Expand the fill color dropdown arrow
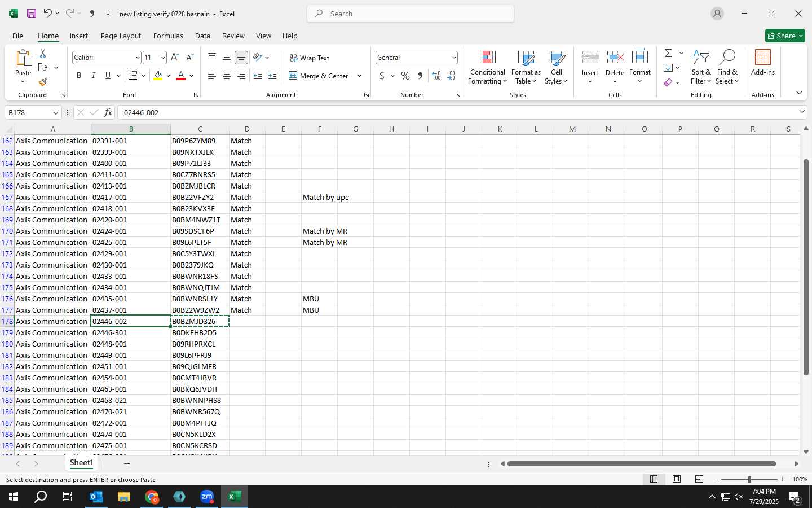 click(x=168, y=76)
